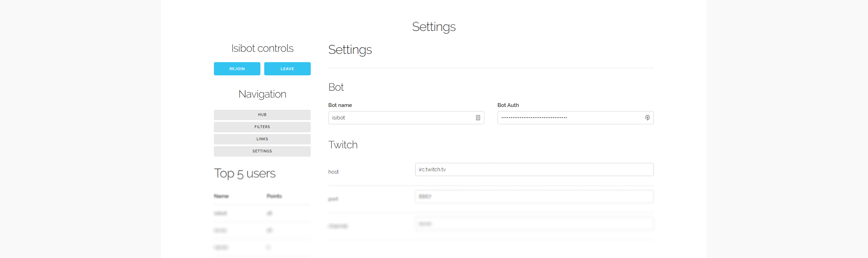Viewport: 868px width, 258px height.
Task: Click the "Navigation" heading
Action: point(262,94)
